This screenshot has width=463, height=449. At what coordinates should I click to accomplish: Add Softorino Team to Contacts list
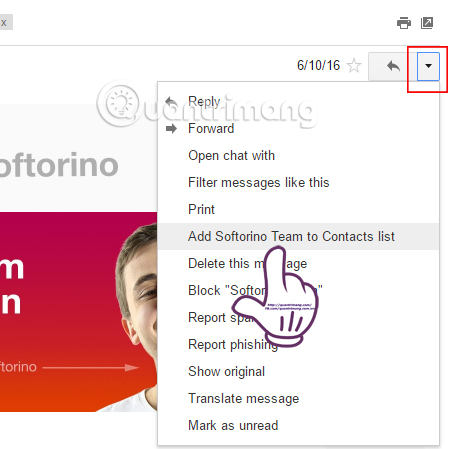(x=298, y=236)
